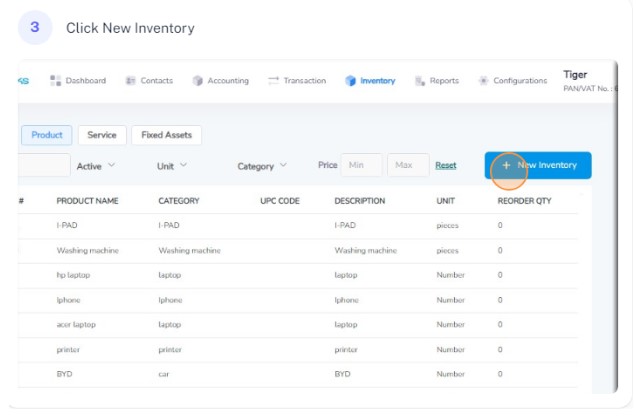Click the Reports document icon
Viewport: 636px width, 418px height.
point(420,81)
